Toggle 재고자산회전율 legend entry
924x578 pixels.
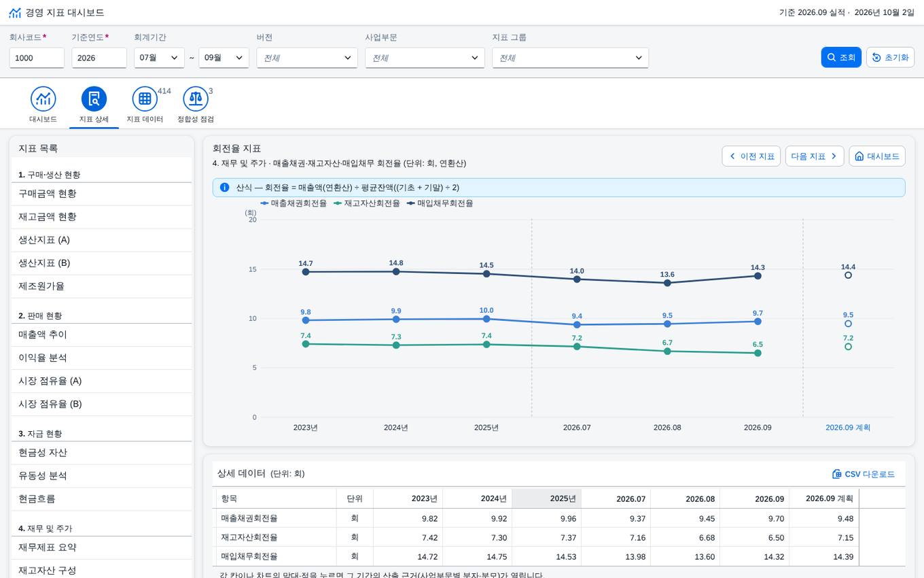[x=367, y=203]
